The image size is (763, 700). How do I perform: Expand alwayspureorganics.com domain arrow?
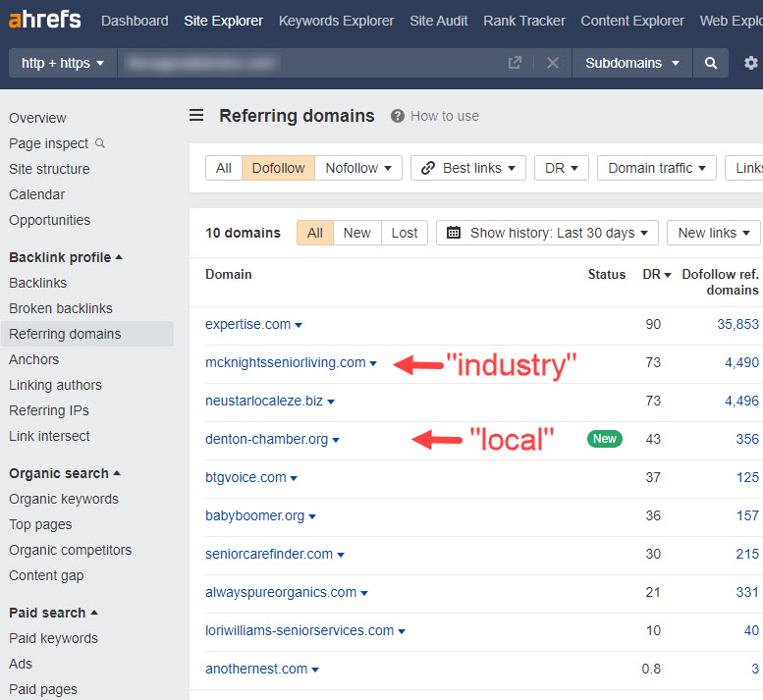click(364, 593)
